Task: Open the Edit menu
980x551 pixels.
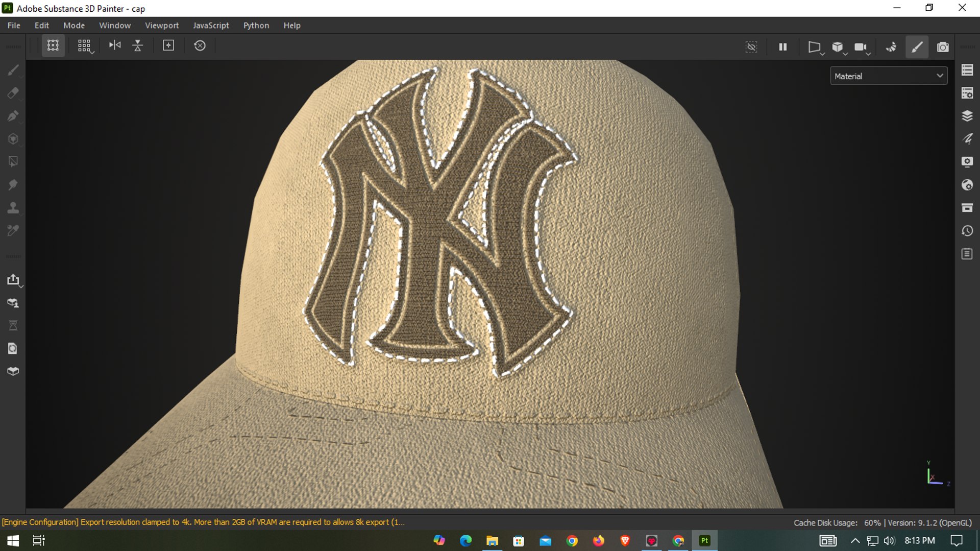Action: [42, 26]
